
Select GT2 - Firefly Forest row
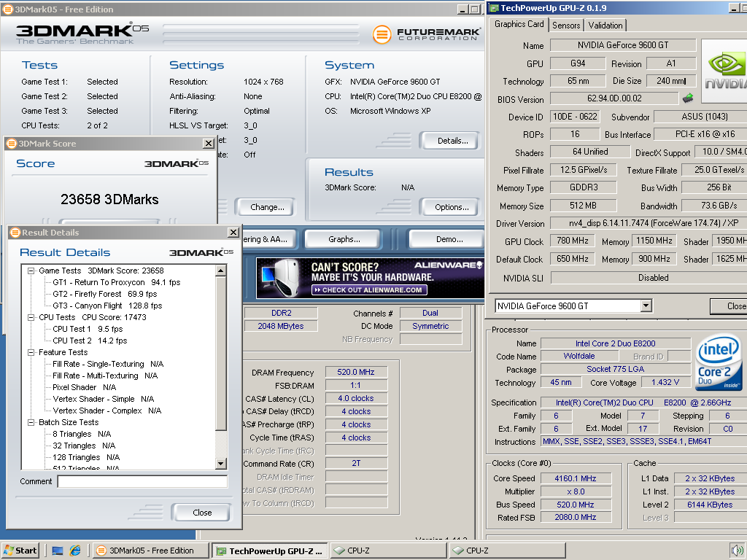coord(105,294)
